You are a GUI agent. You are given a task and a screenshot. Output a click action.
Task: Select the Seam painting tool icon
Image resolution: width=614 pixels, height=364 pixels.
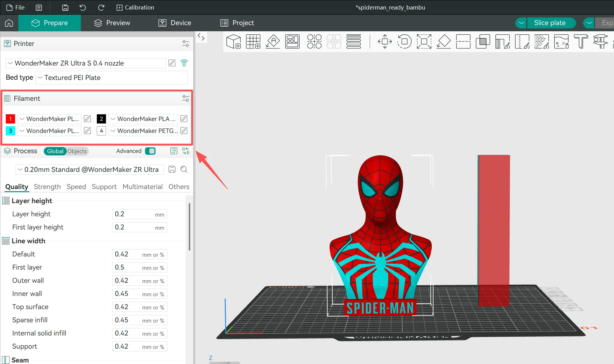522,41
